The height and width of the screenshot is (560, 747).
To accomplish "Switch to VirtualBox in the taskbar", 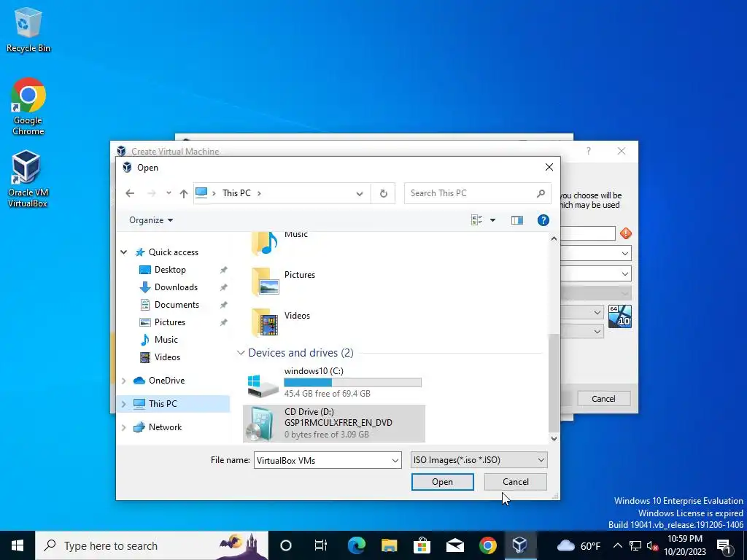I will [519, 545].
